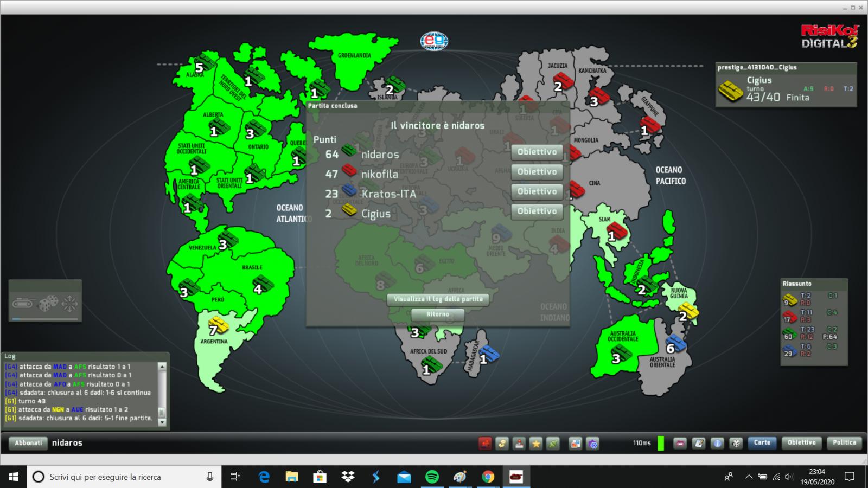Click the green tank on Brasile
Screen dimensions: 868x488
263,284
